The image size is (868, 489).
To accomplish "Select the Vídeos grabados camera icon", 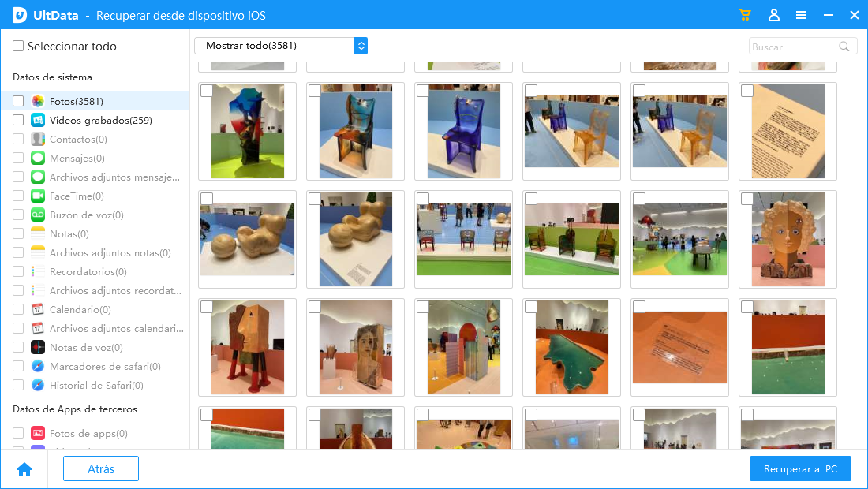I will click(38, 121).
